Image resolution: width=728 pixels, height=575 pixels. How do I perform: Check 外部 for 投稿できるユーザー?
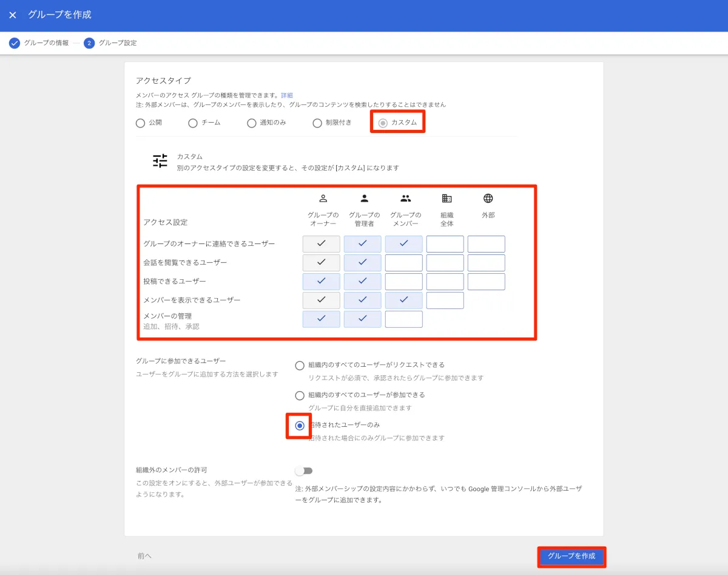(x=486, y=282)
